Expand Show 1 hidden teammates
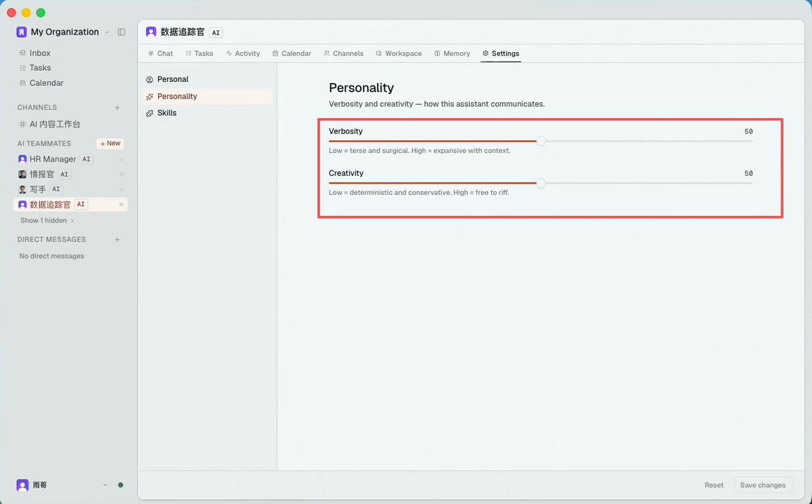Viewport: 812px width, 504px height. tap(47, 221)
